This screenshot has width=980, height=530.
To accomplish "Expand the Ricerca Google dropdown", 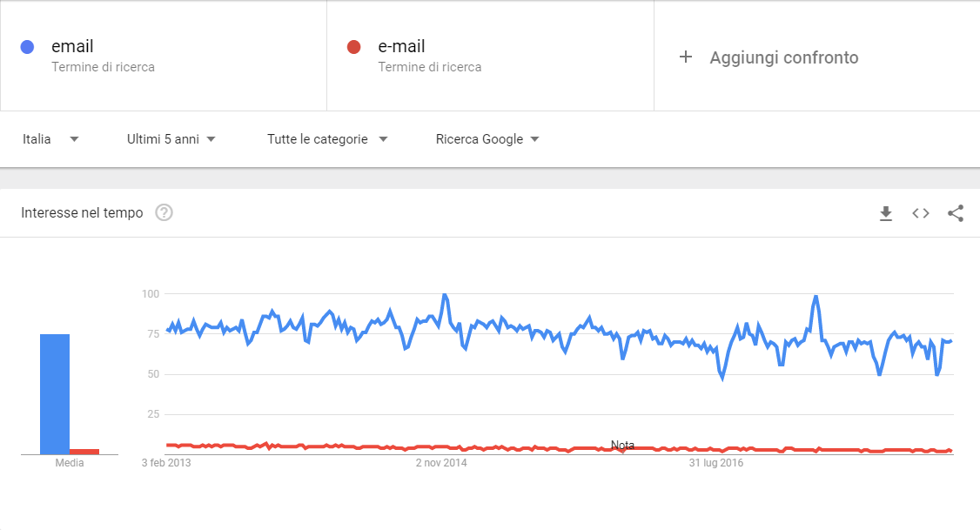I will (487, 138).
